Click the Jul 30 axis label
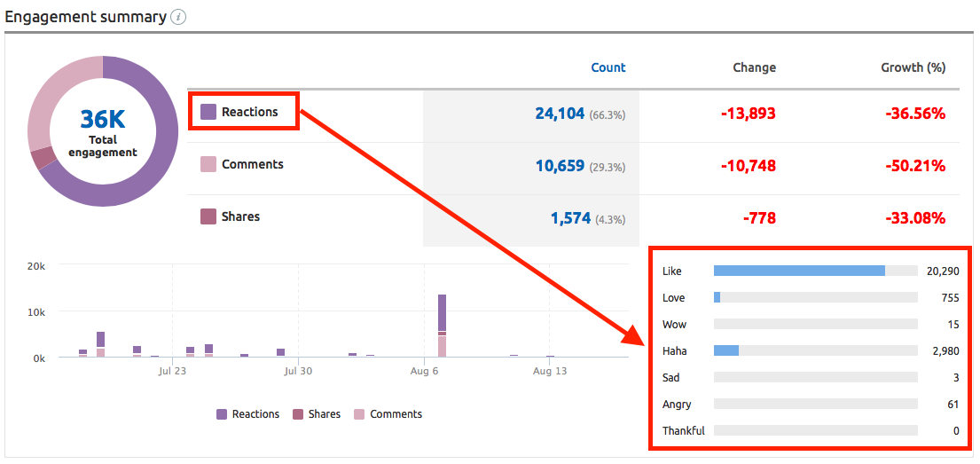Screen dimensions: 980x464 [299, 371]
